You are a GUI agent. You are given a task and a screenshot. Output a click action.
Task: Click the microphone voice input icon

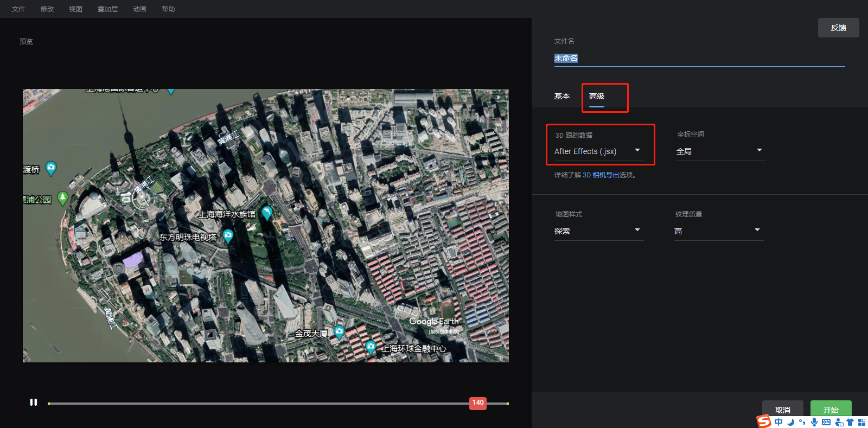click(814, 422)
